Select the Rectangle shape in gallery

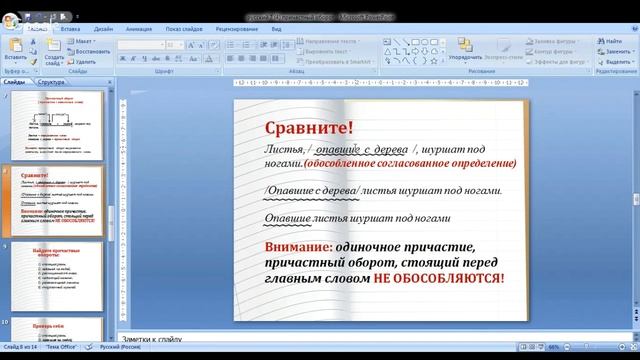(x=416, y=42)
